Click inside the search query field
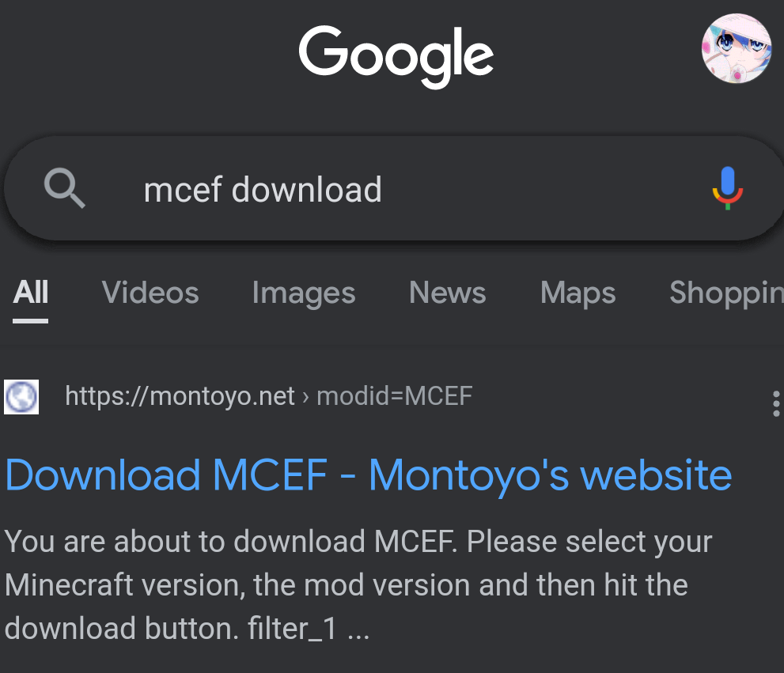 tap(356, 187)
